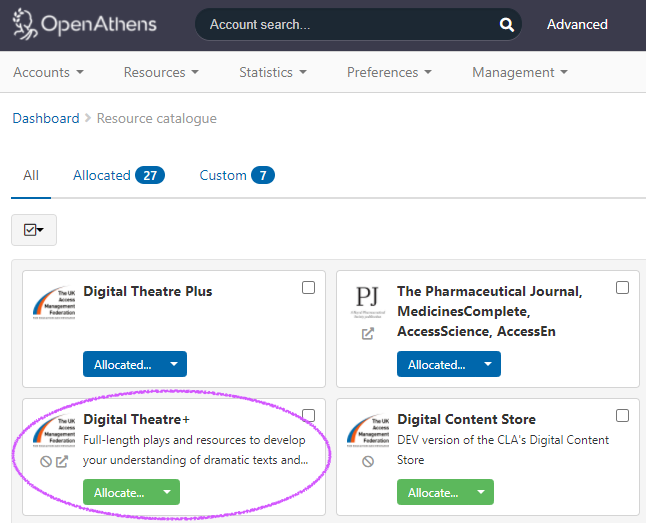The image size is (646, 523).
Task: Open the Preferences menu
Action: (x=389, y=73)
